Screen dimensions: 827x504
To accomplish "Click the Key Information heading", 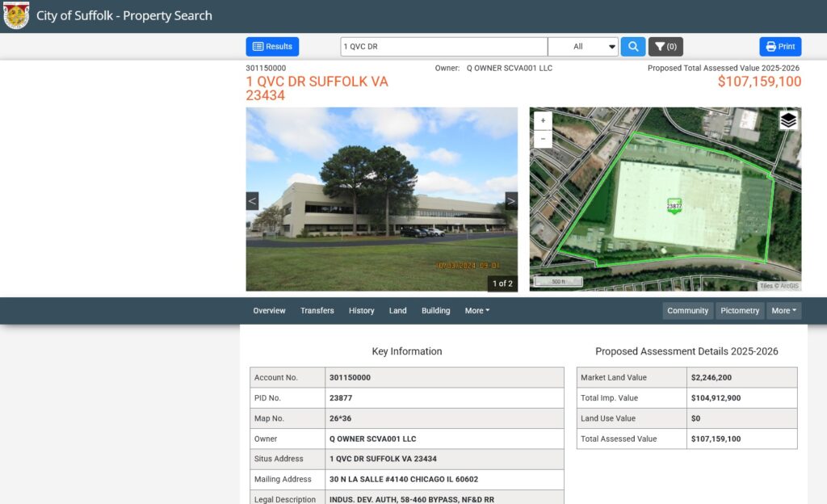I will tap(407, 351).
